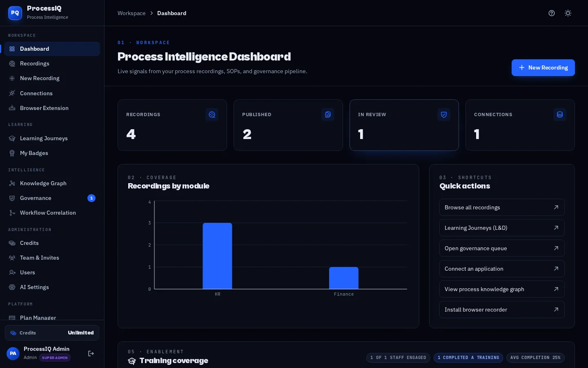Open View process knowledge graph shortcut

tap(502, 289)
